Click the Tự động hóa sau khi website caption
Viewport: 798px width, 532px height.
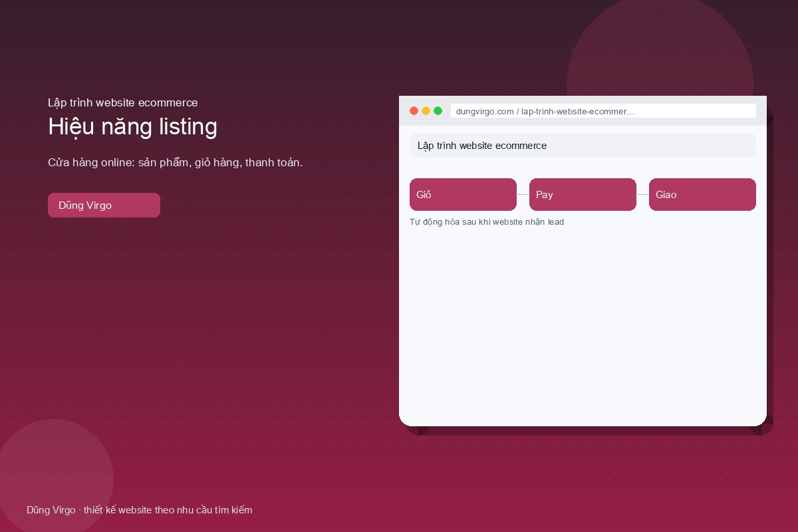[487, 222]
